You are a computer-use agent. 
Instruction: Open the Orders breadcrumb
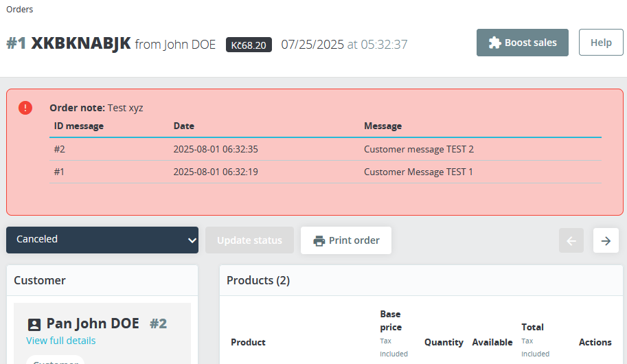tap(19, 10)
